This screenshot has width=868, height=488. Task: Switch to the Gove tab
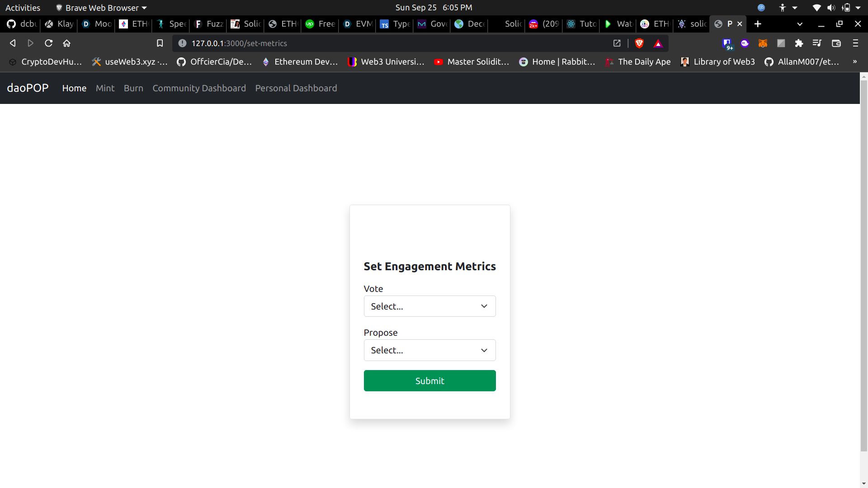click(x=432, y=23)
